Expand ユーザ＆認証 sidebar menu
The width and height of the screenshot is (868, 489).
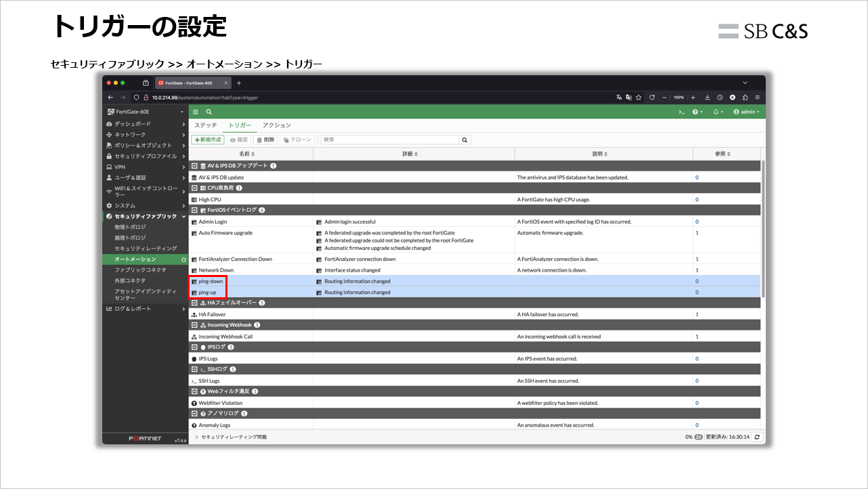pos(145,177)
